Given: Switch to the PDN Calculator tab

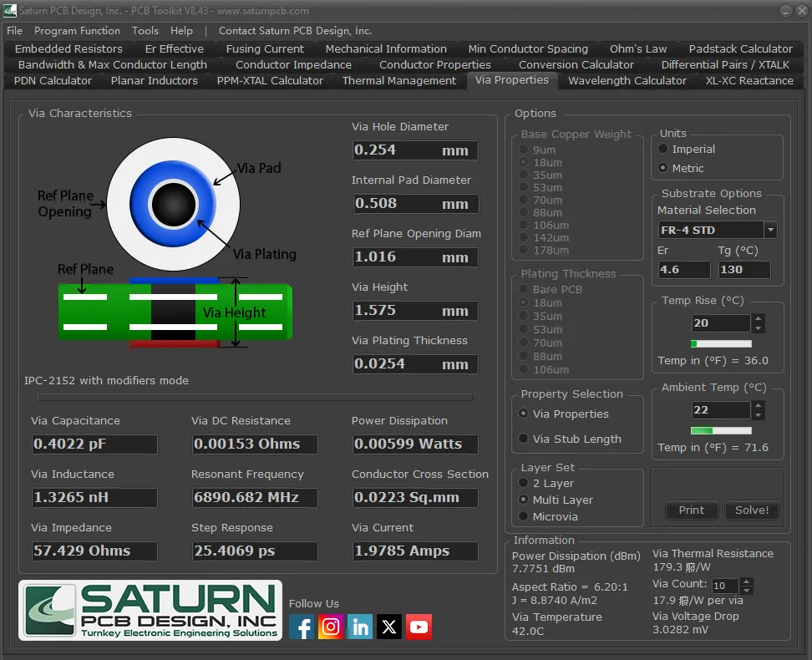Looking at the screenshot, I should [x=53, y=81].
